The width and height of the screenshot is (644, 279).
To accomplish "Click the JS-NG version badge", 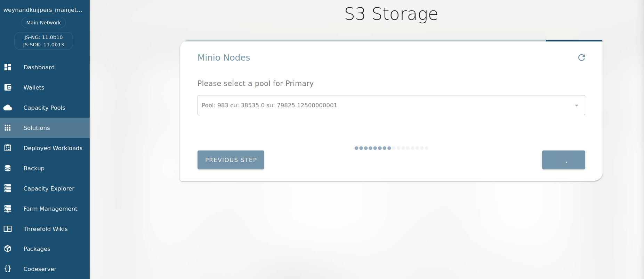I will pyautogui.click(x=43, y=37).
